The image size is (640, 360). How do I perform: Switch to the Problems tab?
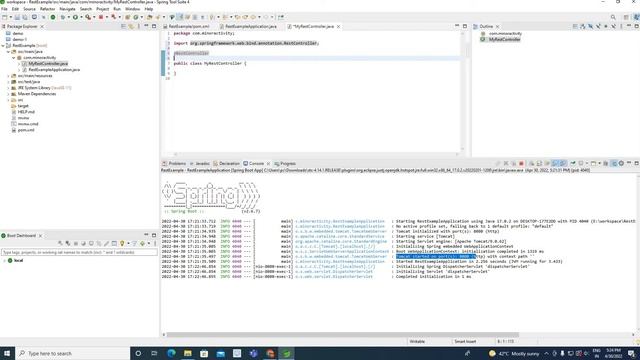click(174, 163)
